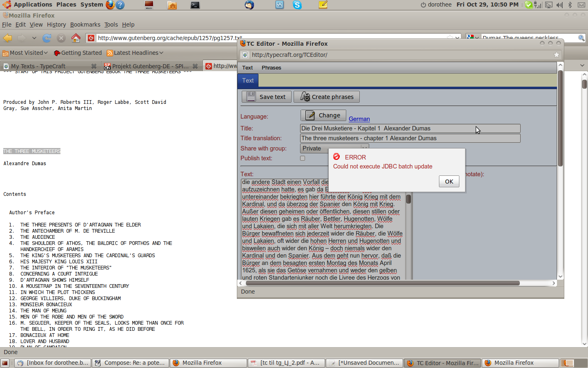Screen dimensions: 588x368
Task: Open the German language link
Action: coord(359,119)
